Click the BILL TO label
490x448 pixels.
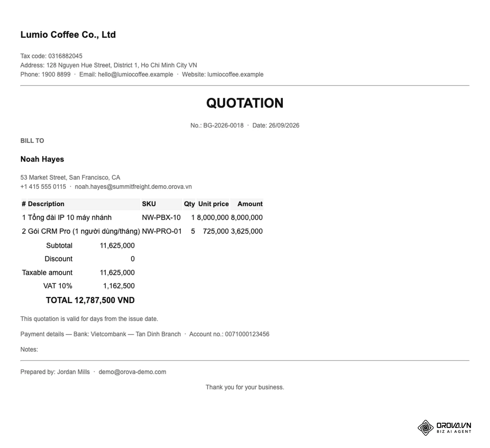point(32,141)
